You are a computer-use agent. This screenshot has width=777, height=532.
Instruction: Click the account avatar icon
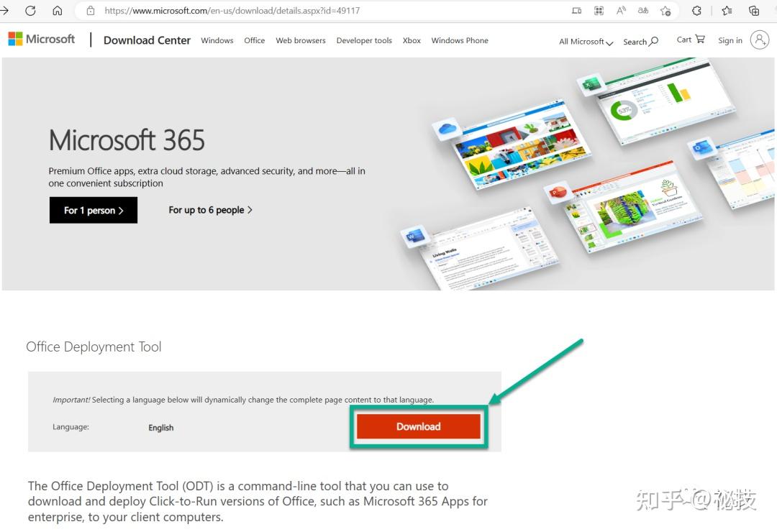tap(759, 40)
